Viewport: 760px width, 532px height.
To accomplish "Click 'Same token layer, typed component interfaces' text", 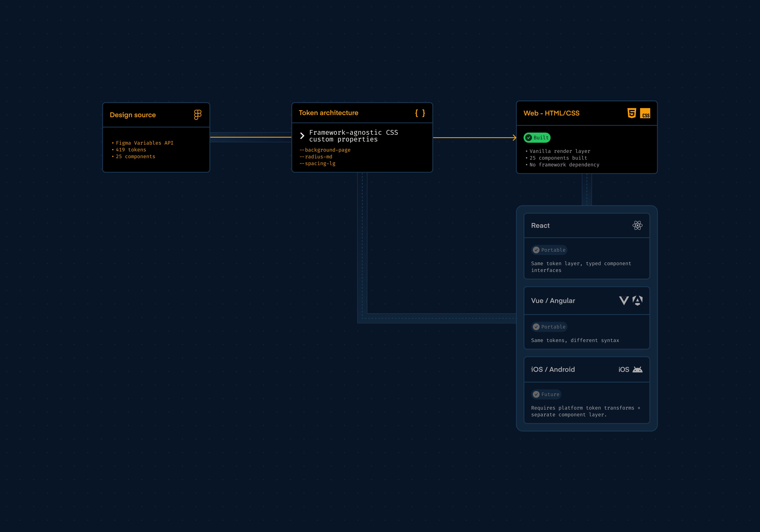I will pyautogui.click(x=581, y=267).
